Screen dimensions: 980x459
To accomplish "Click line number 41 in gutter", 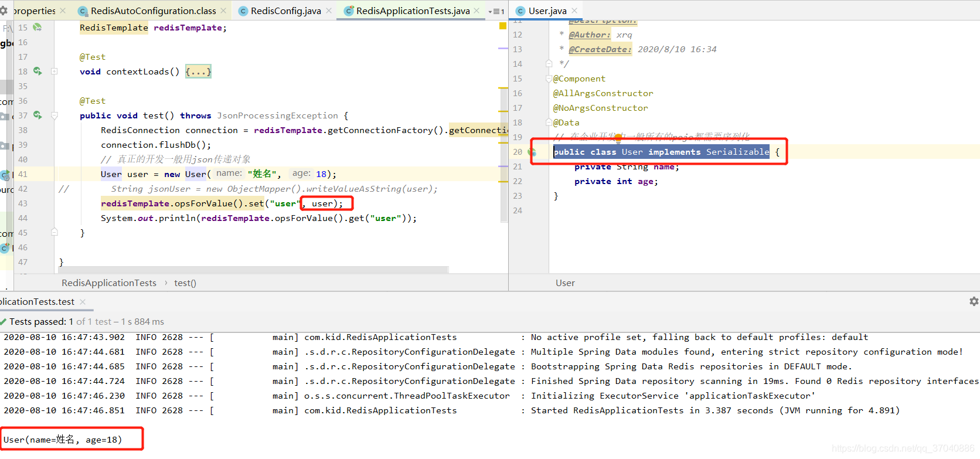I will (x=23, y=174).
